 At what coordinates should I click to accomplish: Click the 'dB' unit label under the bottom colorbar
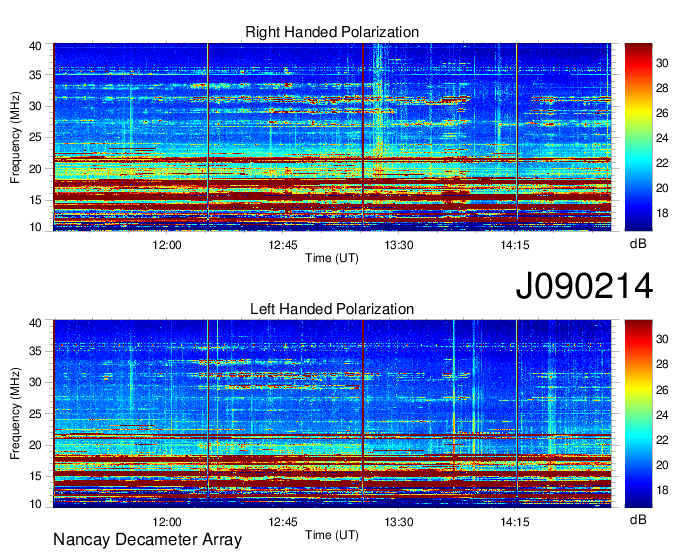point(638,519)
